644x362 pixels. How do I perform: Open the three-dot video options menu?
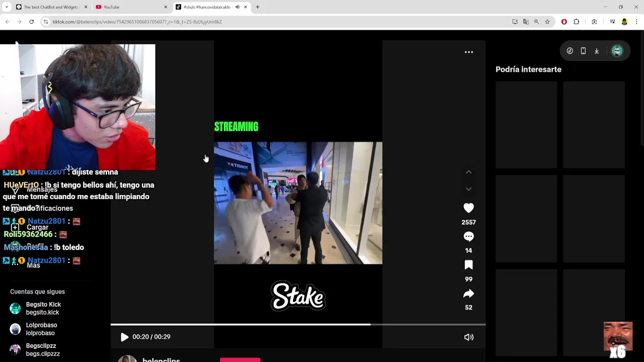468,52
